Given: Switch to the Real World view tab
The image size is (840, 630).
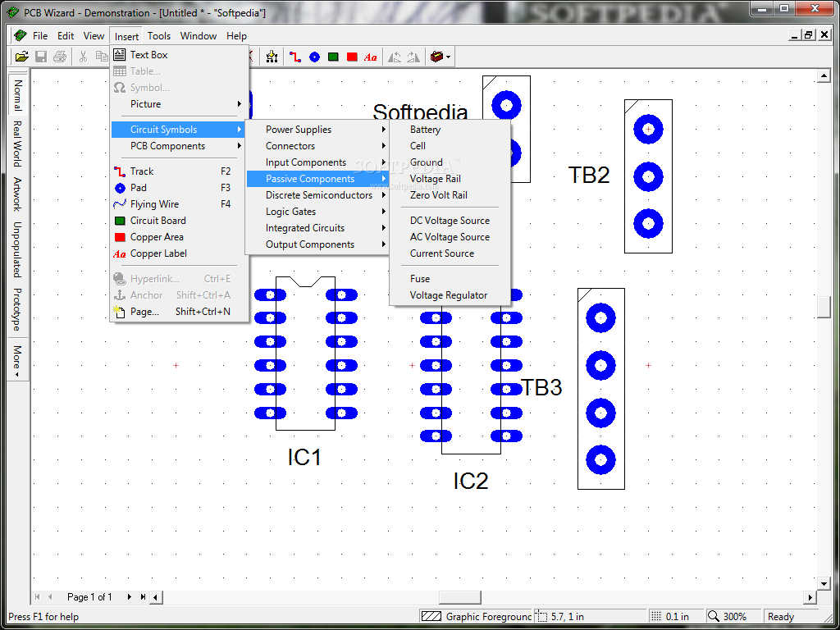Looking at the screenshot, I should (x=17, y=144).
